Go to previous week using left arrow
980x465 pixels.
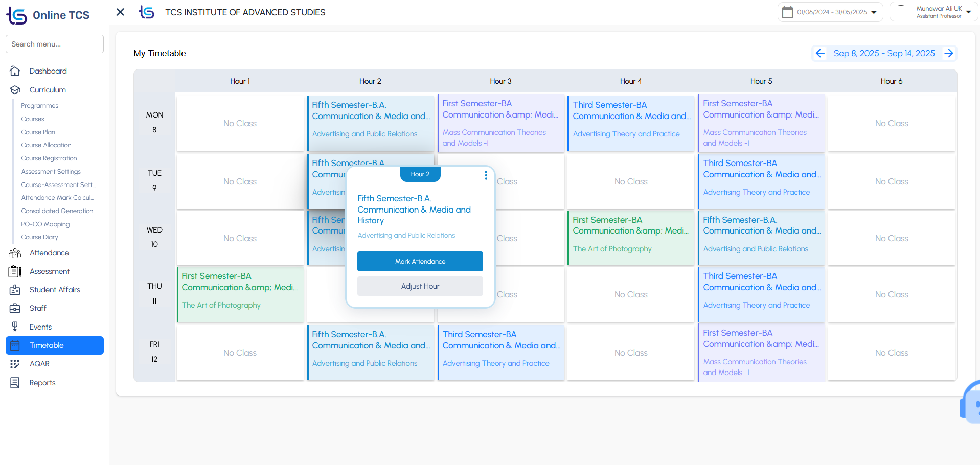820,53
